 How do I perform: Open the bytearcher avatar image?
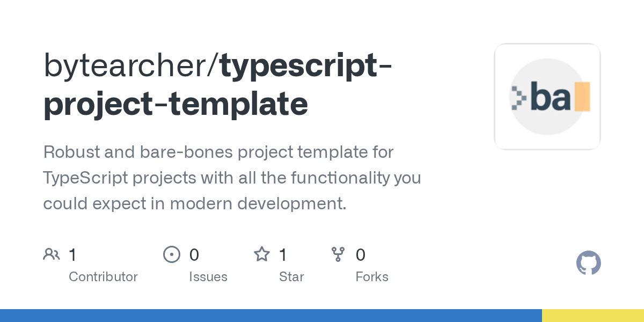(x=547, y=97)
